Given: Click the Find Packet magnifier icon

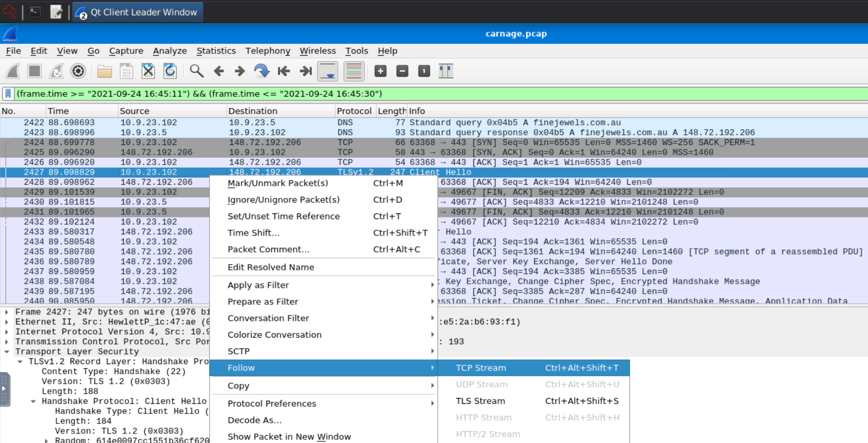Looking at the screenshot, I should [x=196, y=71].
